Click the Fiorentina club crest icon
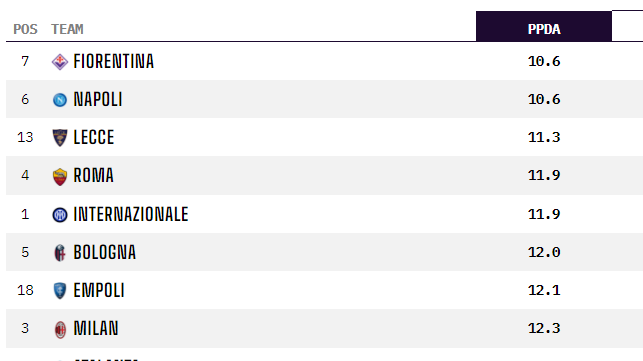The image size is (643, 361). point(60,62)
